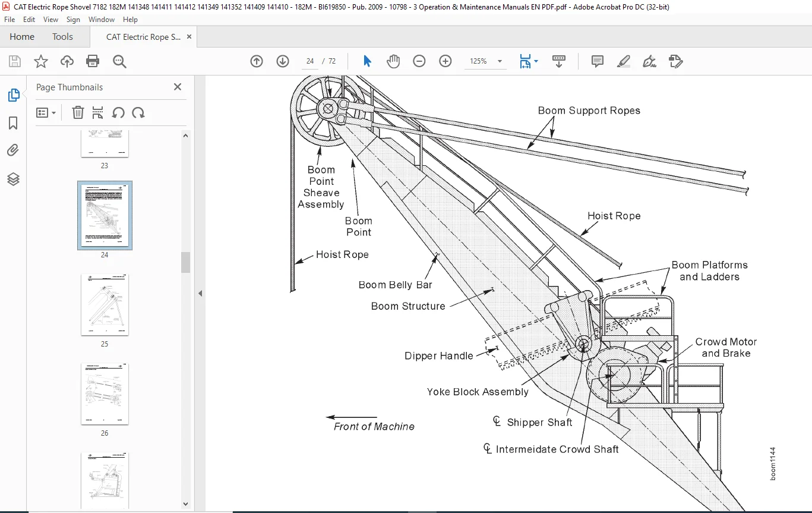Switch to the Home tab
Screen dimensions: 812x513
coord(22,37)
